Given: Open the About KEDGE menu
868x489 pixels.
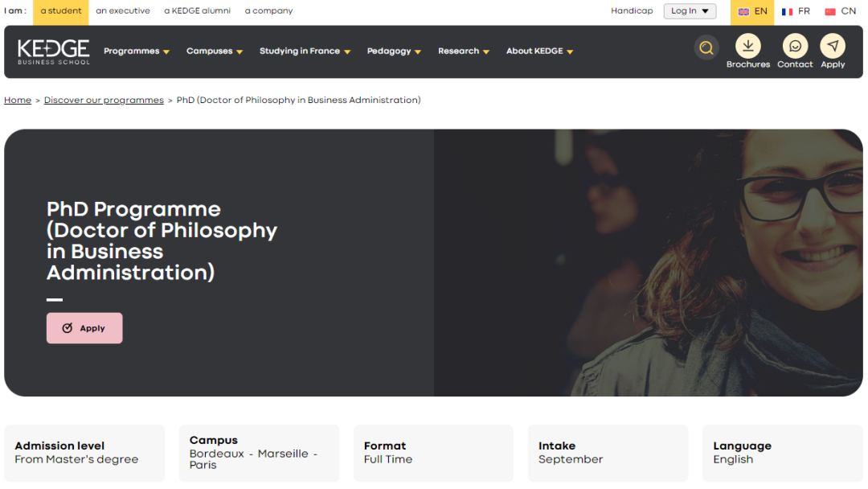Looking at the screenshot, I should 539,51.
